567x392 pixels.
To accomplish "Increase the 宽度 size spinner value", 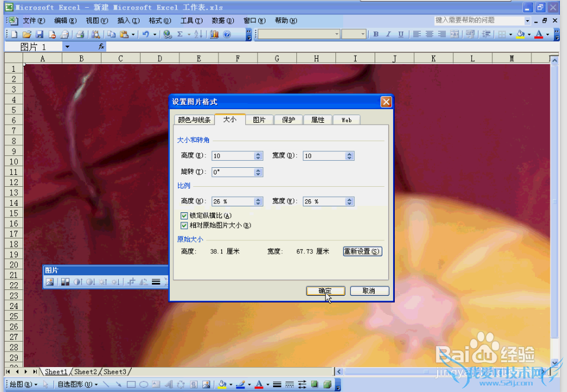I will (349, 154).
